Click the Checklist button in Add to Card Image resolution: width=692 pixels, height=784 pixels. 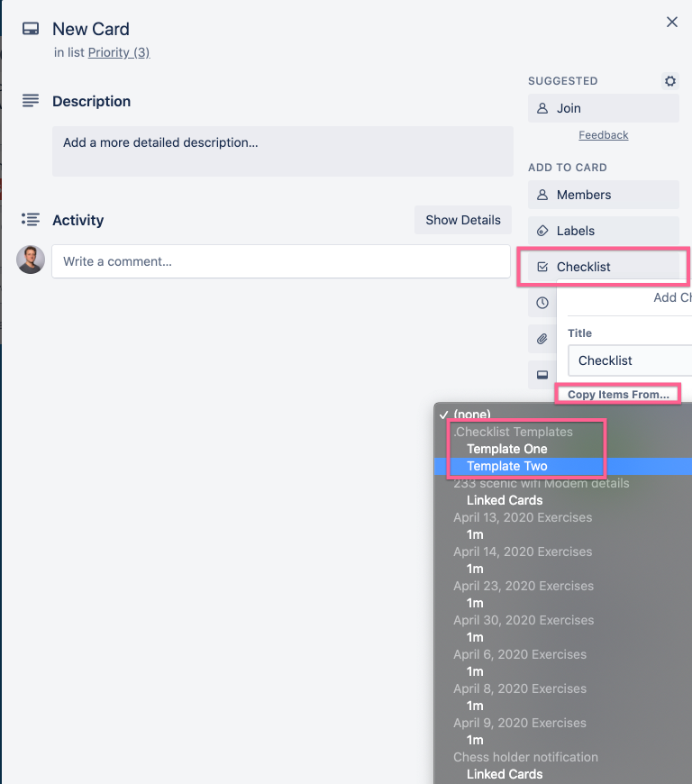(x=604, y=267)
